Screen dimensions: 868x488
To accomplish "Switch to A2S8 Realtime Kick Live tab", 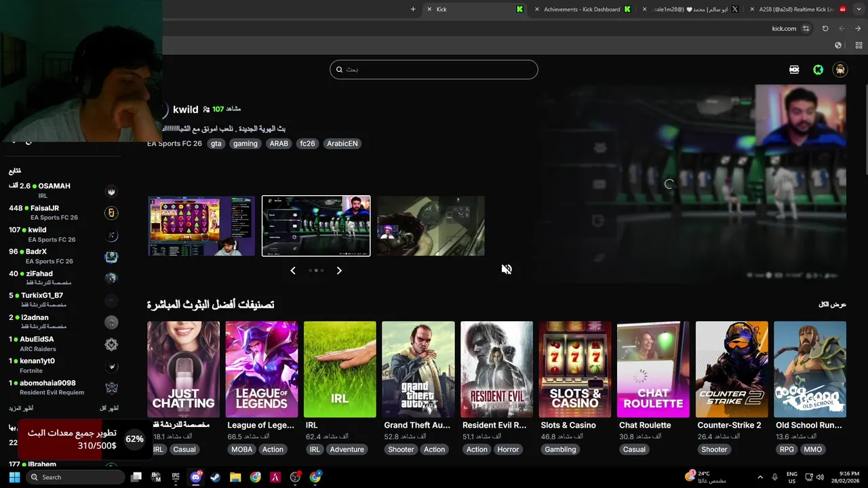I will [x=797, y=9].
